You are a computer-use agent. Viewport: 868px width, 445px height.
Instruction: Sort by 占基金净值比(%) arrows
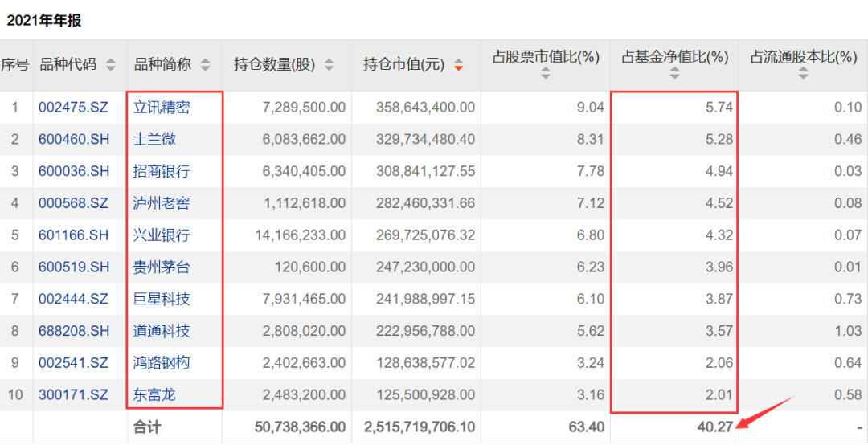pyautogui.click(x=674, y=73)
